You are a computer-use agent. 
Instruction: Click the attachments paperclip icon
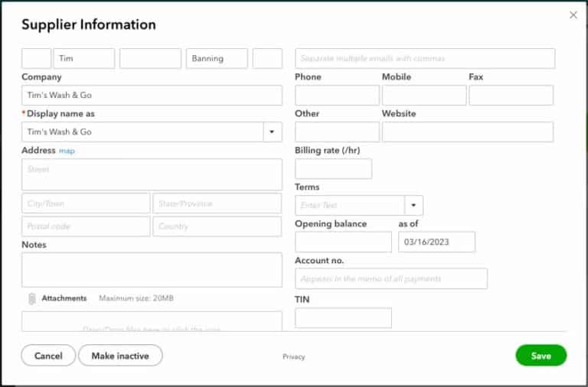[x=32, y=298]
